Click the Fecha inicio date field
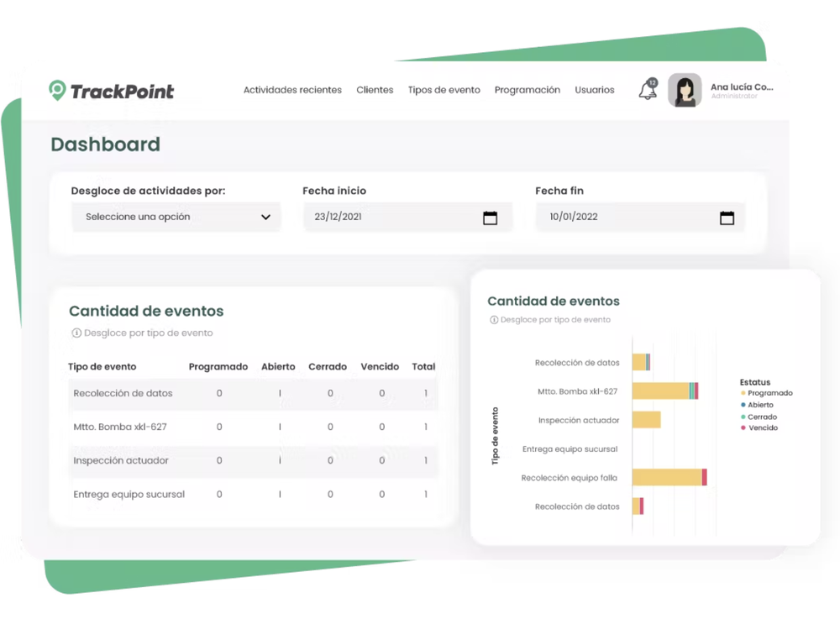Image resolution: width=840 pixels, height=619 pixels. point(408,217)
